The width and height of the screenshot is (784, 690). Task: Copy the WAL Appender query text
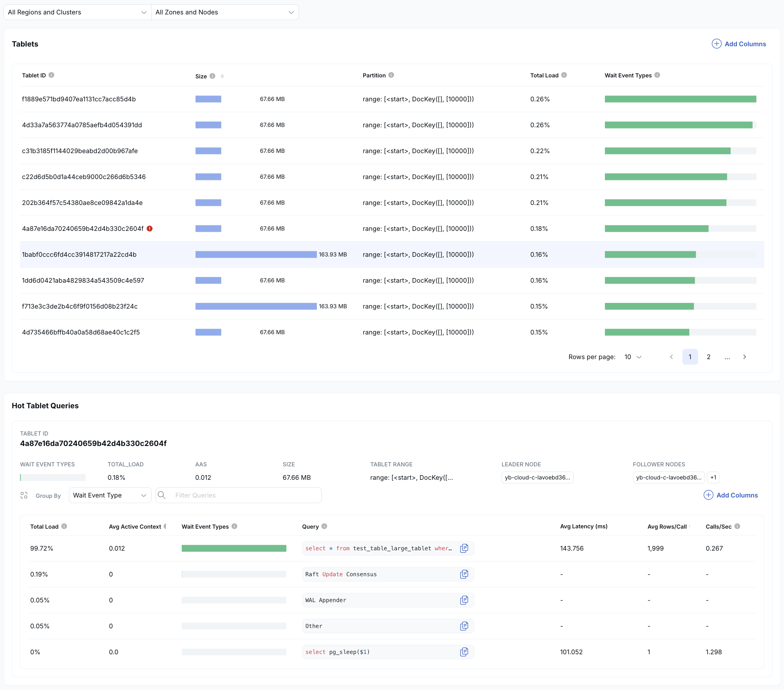(464, 600)
